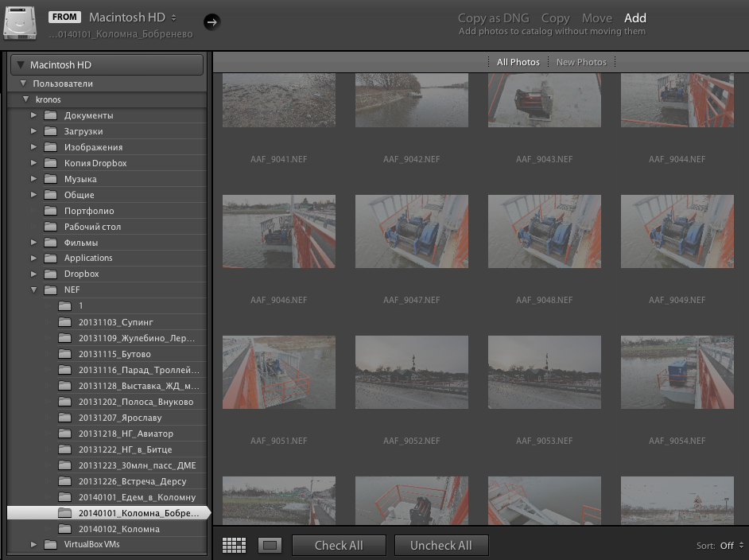Click folder icon beside 20140102_Коломна
The height and width of the screenshot is (560, 749).
click(x=65, y=529)
